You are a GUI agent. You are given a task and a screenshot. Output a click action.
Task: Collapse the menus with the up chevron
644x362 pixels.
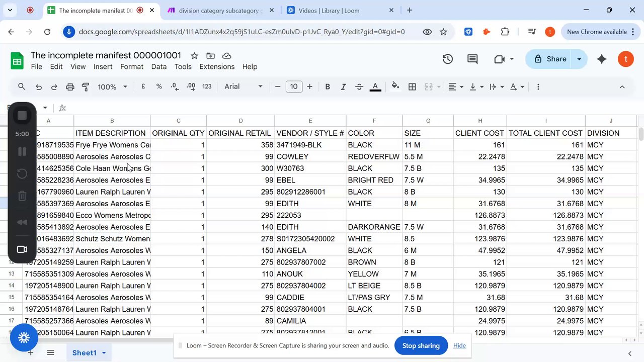tap(622, 86)
